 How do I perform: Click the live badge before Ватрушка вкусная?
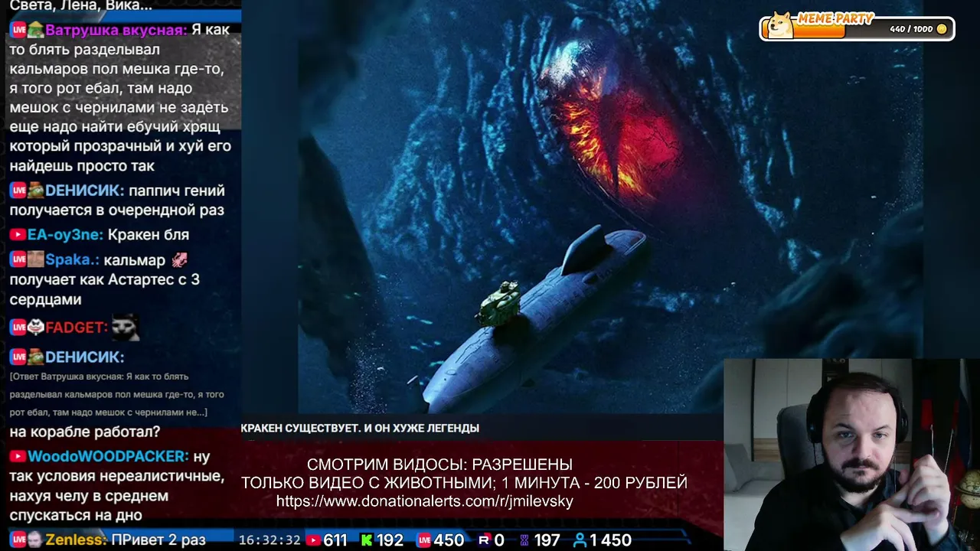click(18, 31)
